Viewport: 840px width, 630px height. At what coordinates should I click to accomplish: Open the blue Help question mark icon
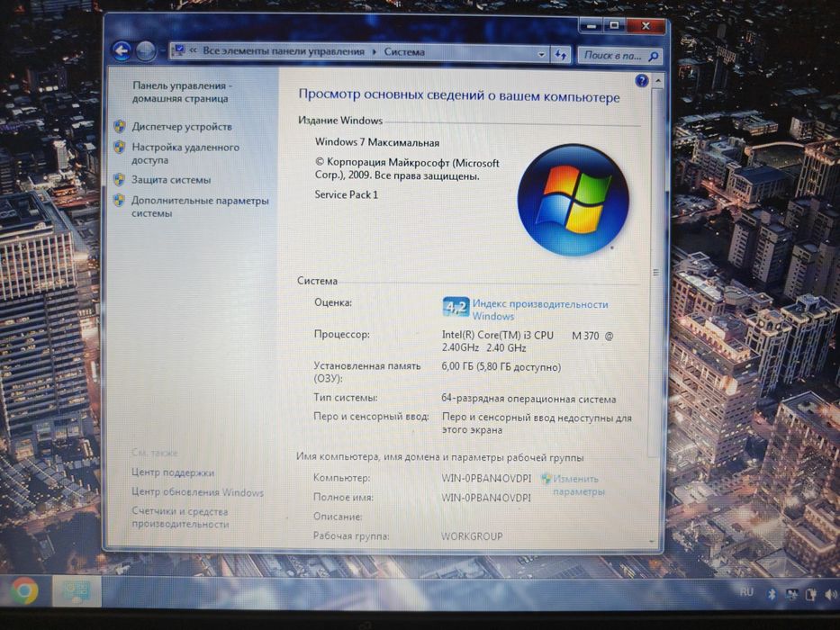coord(641,81)
